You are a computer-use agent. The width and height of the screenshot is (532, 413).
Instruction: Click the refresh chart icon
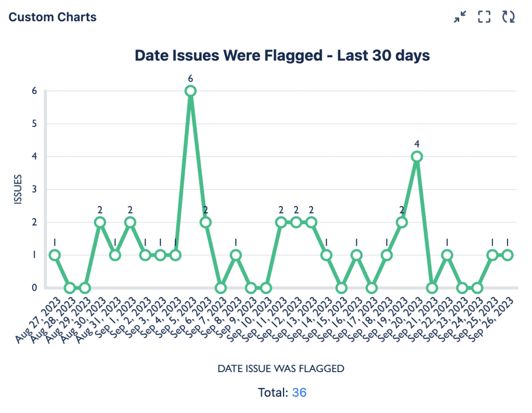(508, 17)
